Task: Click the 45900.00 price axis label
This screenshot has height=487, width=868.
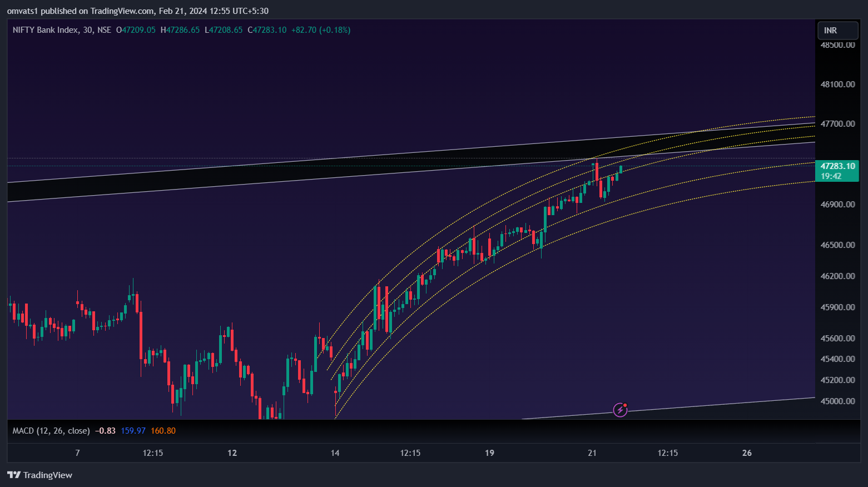Action: (x=837, y=307)
